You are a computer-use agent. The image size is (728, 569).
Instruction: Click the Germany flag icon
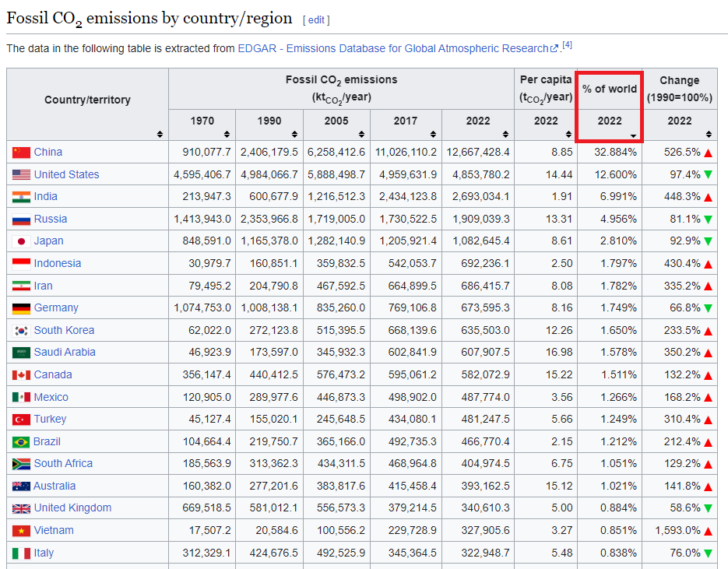click(x=21, y=308)
